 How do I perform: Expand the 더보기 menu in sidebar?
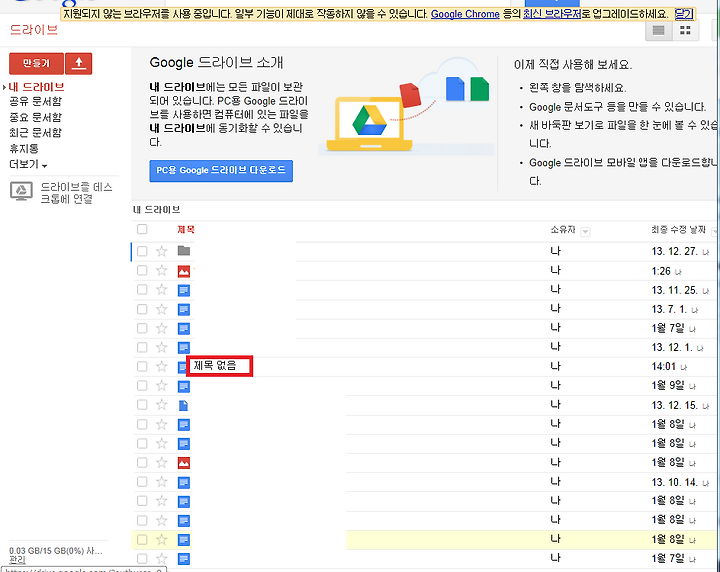pos(28,164)
